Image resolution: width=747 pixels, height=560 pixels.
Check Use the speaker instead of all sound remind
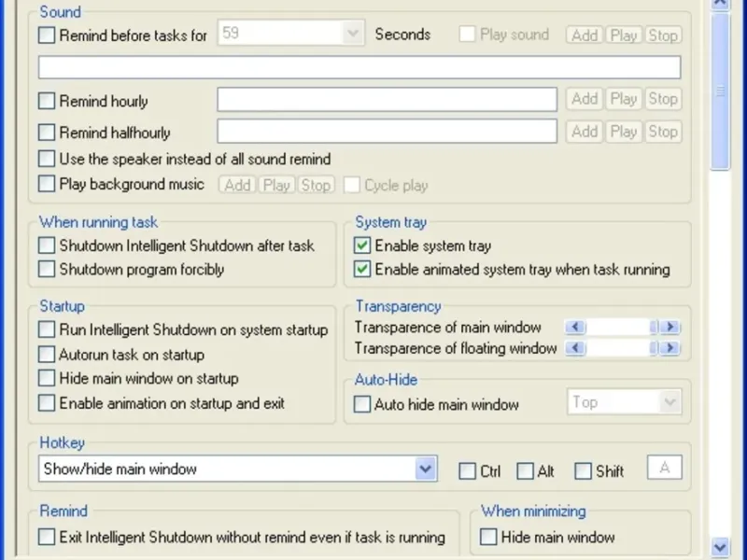click(46, 159)
